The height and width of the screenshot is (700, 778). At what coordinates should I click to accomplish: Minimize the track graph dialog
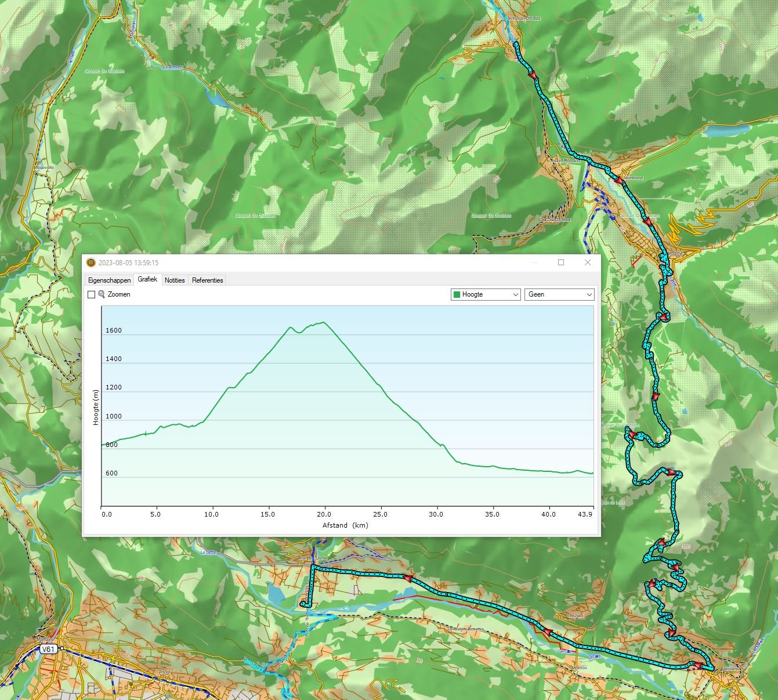coord(534,262)
